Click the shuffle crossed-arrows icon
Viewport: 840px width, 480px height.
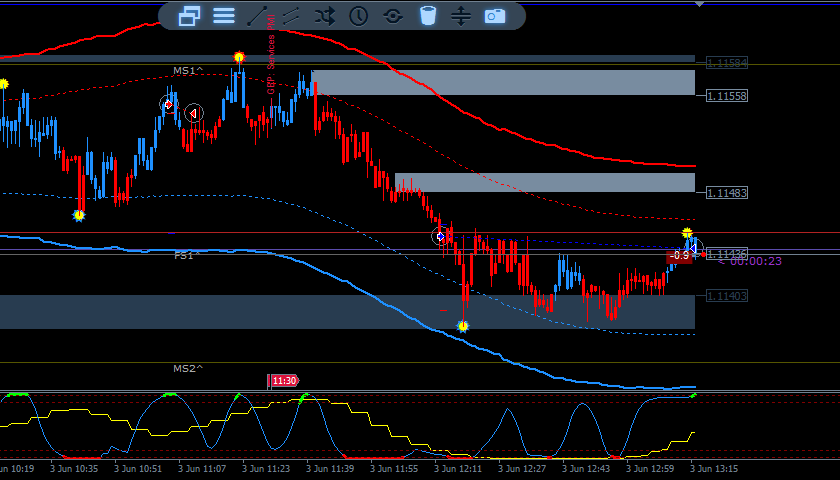tap(325, 16)
